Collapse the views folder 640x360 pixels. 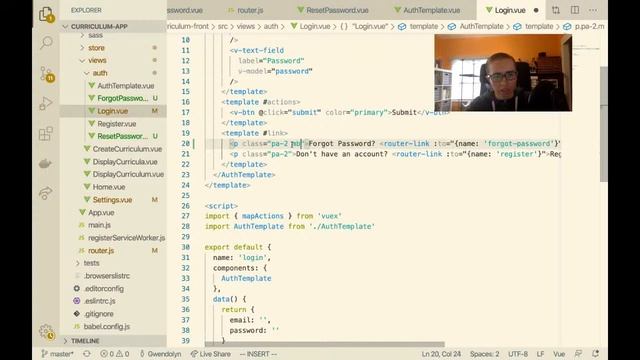[x=97, y=60]
